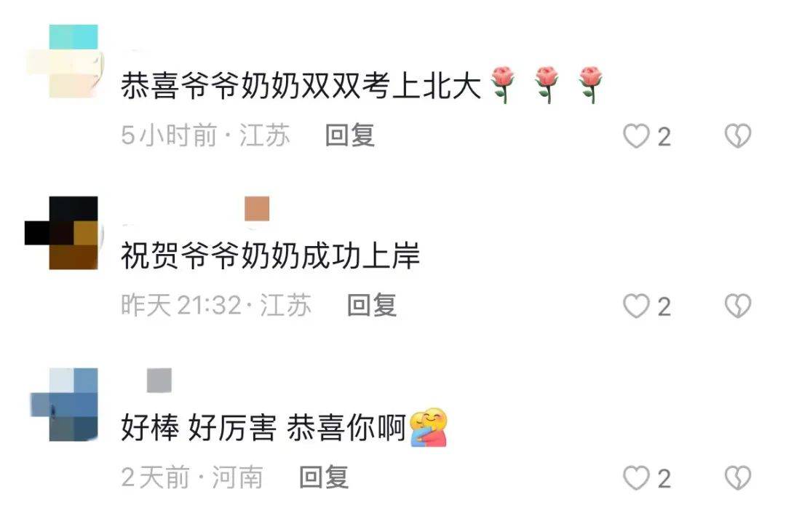Open the dark brown avatar profile
The height and width of the screenshot is (532, 786).
click(x=62, y=233)
